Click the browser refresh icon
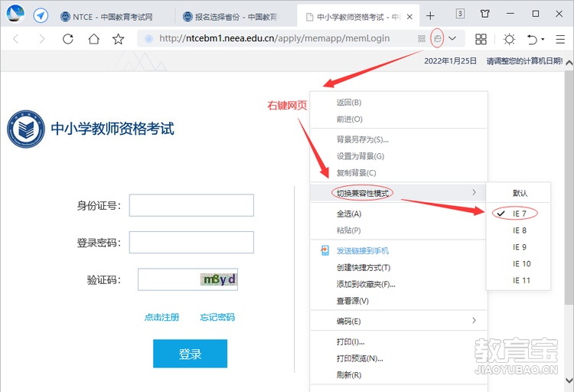Viewport: 574px width, 392px height. [68, 38]
